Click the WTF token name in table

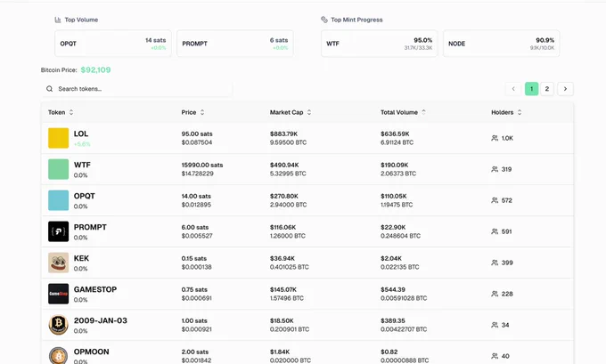tap(82, 165)
